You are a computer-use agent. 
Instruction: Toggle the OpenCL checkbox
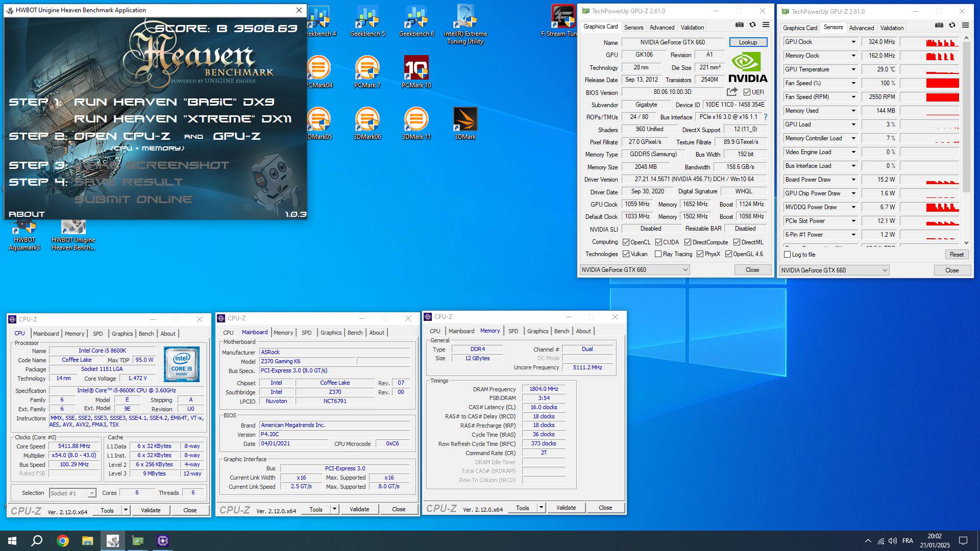626,242
